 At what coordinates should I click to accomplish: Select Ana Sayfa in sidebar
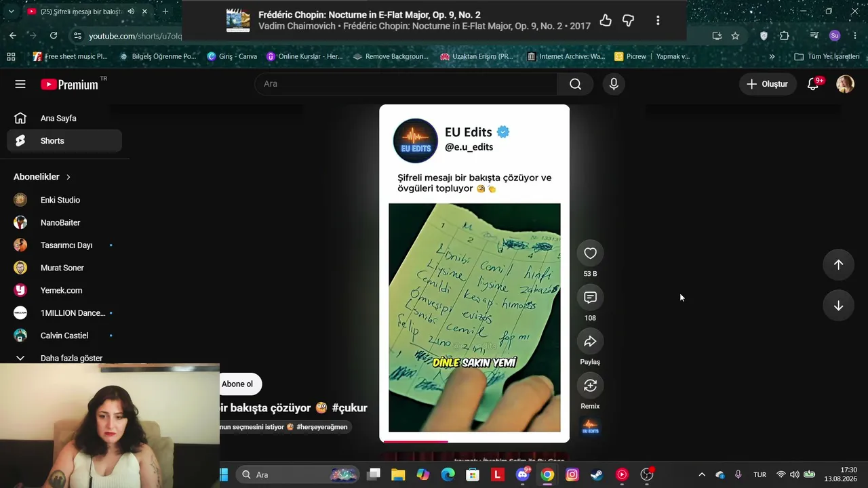point(64,119)
